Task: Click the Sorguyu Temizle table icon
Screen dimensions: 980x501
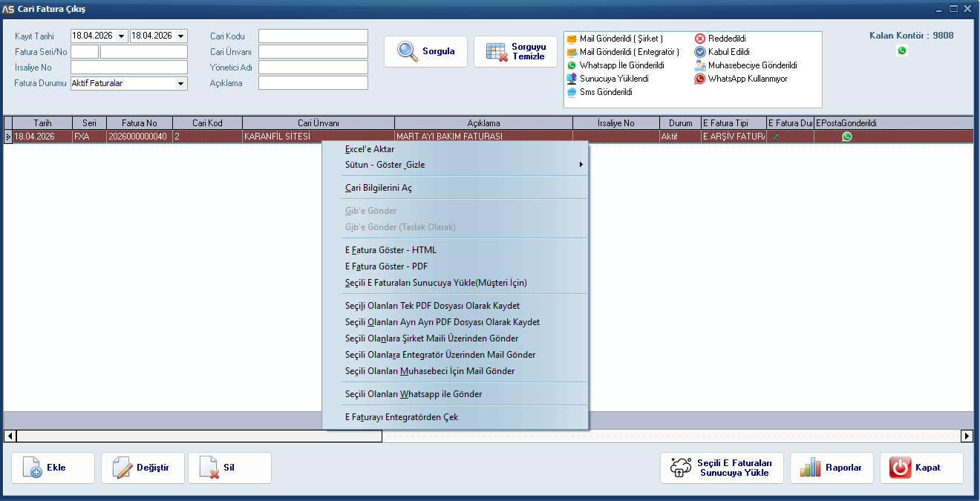Action: tap(497, 51)
